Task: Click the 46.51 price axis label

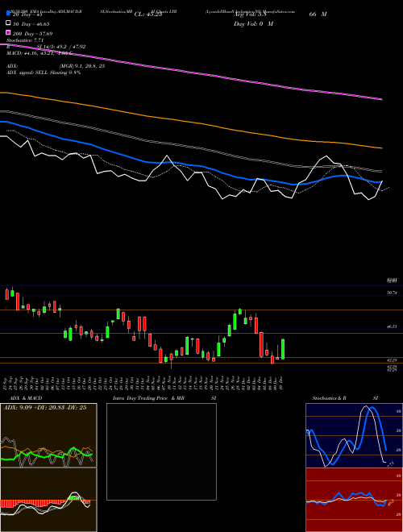Action: [392, 326]
